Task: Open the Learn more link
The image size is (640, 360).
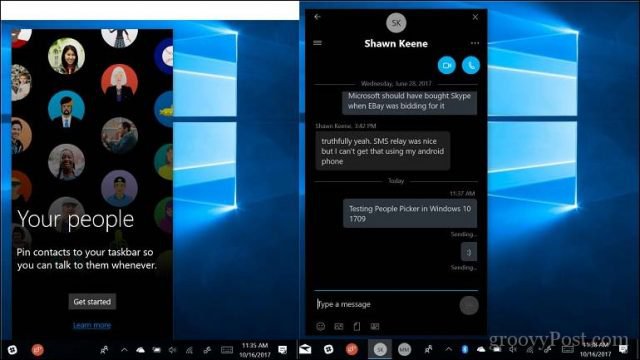Action: click(92, 325)
